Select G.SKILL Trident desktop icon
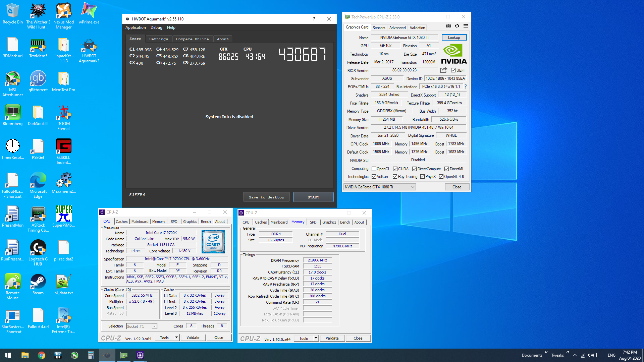 coord(64,151)
